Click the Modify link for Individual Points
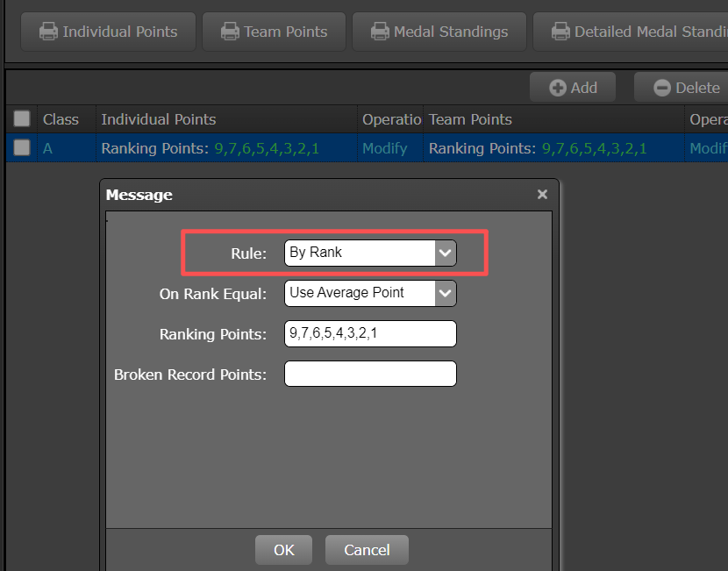 pos(383,147)
